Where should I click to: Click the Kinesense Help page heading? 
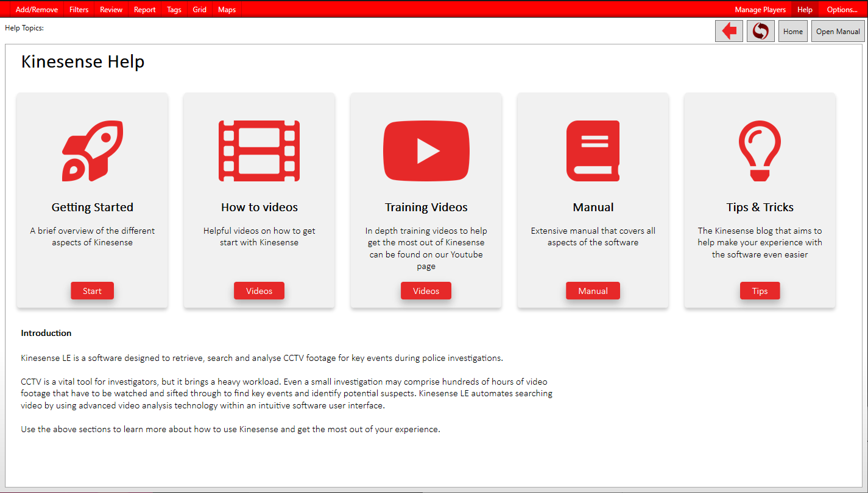tap(83, 61)
